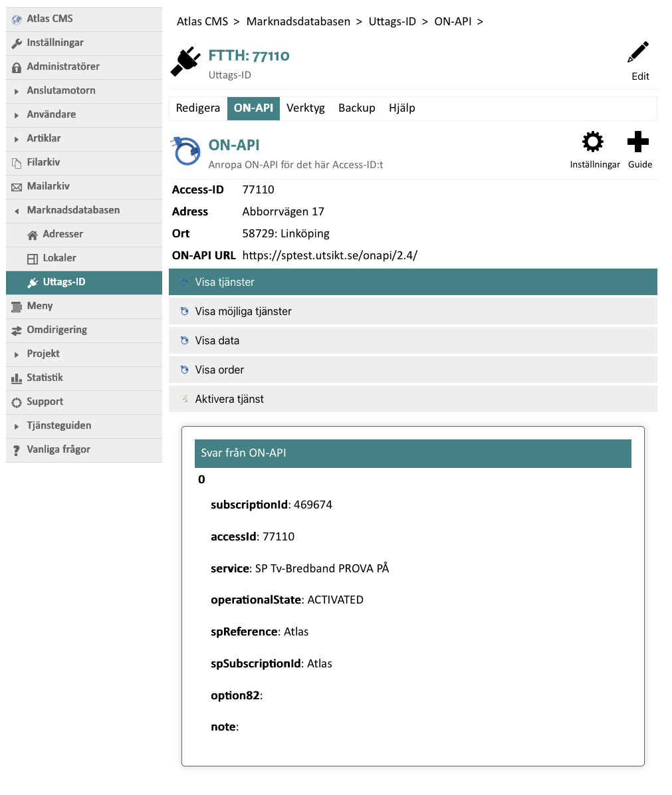Click Marknadsdatabasen in the breadcrumb
672x795 pixels.
point(298,21)
